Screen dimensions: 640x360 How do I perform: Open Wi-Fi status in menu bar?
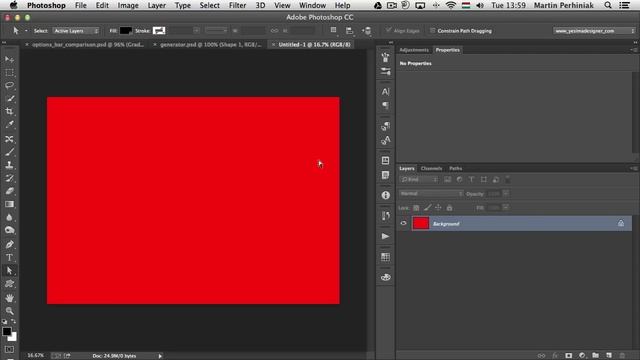pyautogui.click(x=451, y=5)
